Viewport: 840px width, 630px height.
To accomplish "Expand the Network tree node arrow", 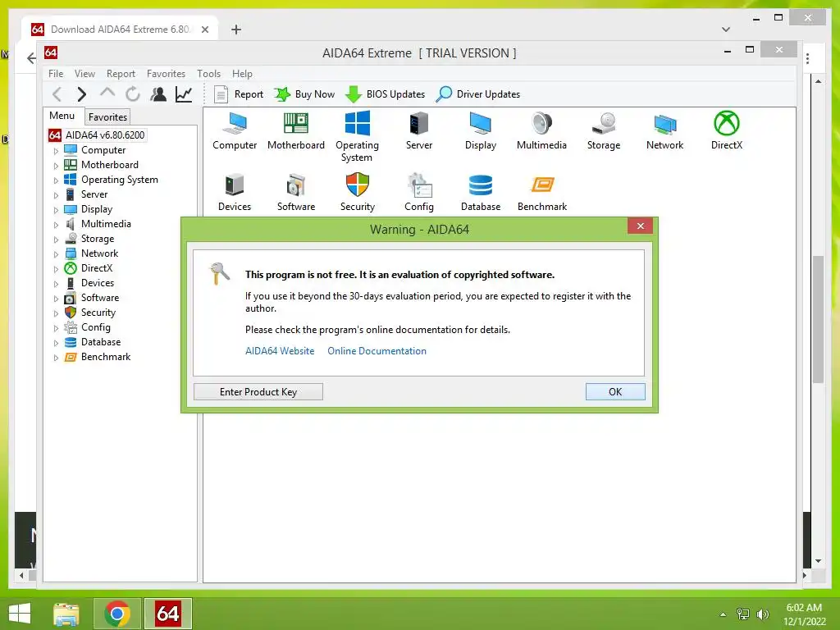I will (x=56, y=254).
